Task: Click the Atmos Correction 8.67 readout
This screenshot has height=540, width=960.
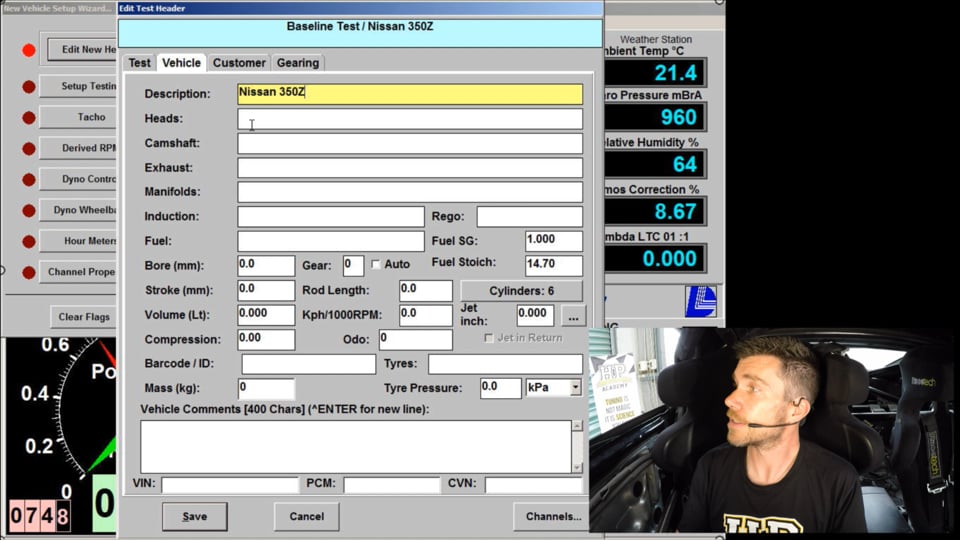Action: 655,212
